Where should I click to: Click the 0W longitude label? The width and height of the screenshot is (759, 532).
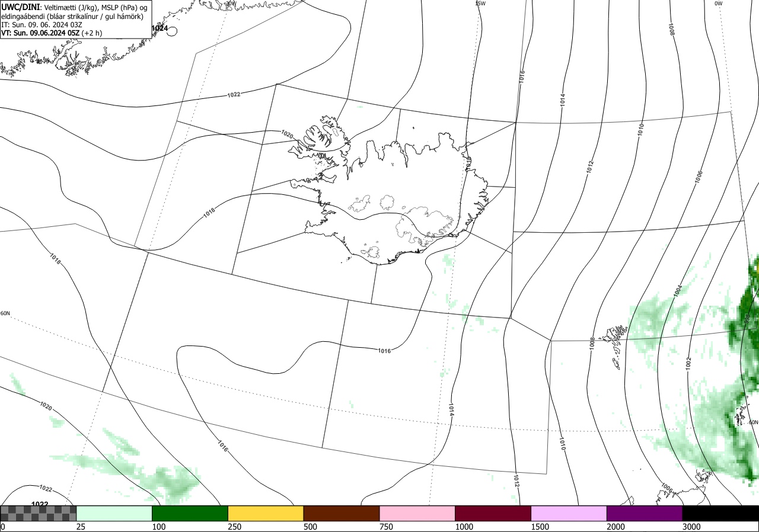[x=718, y=4]
